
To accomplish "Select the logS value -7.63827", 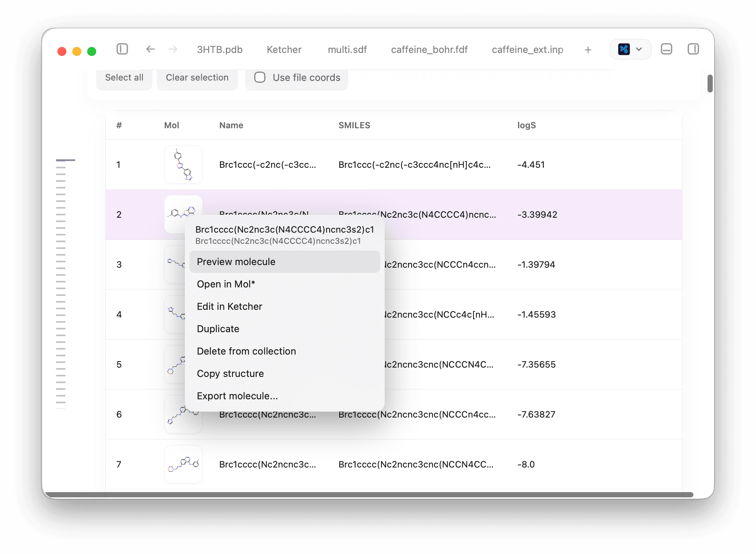I will coord(536,415).
